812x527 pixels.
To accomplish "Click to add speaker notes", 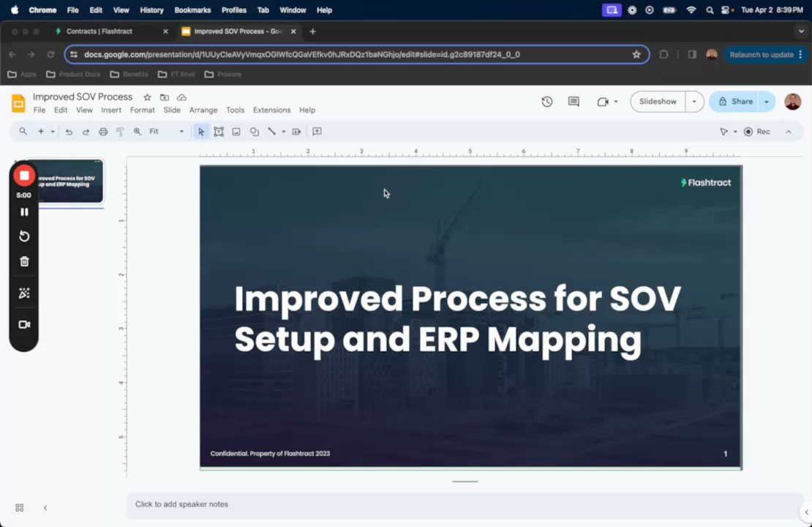I will [x=464, y=504].
